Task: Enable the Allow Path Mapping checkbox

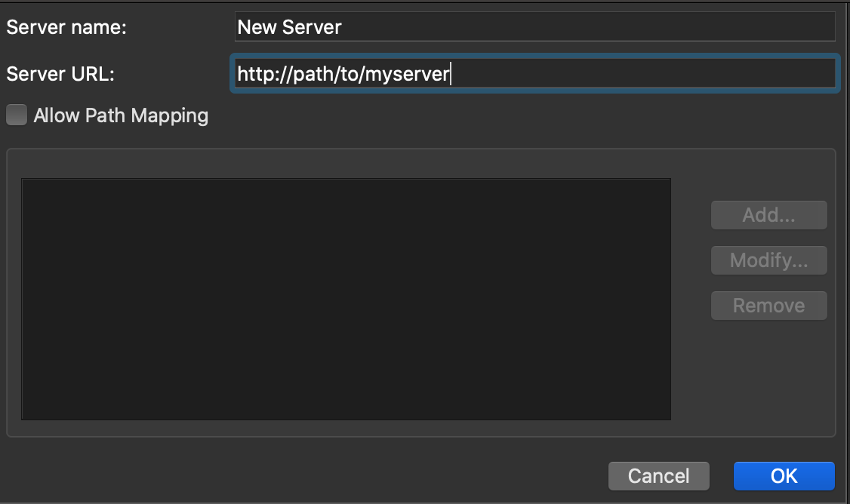Action: click(x=16, y=115)
